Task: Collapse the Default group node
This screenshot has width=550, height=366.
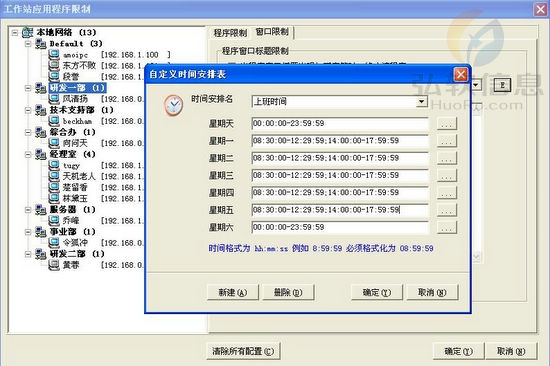Action: [28, 44]
